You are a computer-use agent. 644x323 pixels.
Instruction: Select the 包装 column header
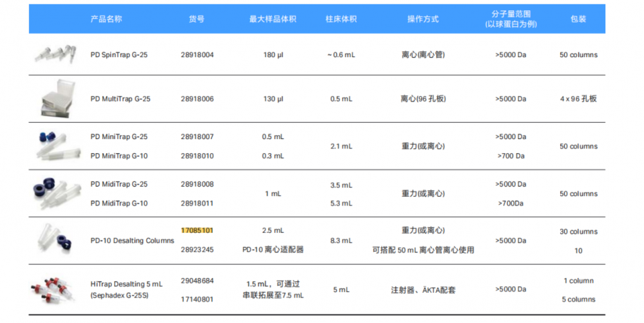point(578,19)
